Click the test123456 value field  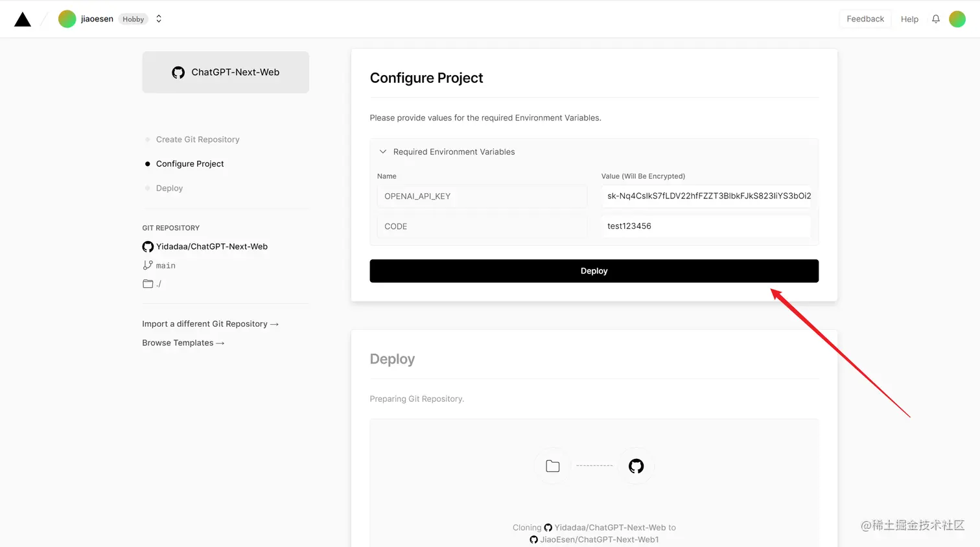(706, 226)
